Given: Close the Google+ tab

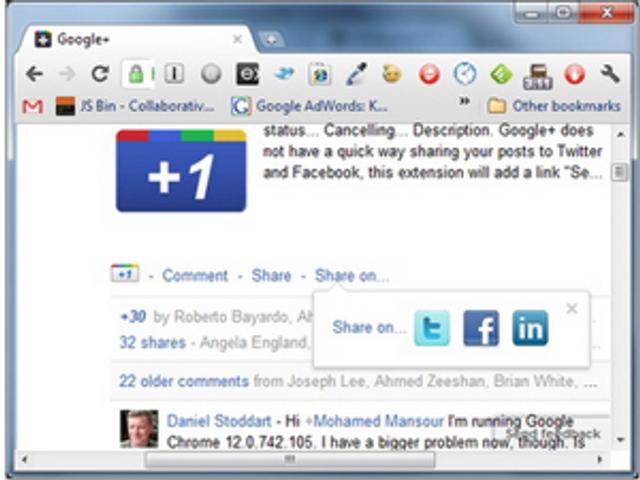Looking at the screenshot, I should coord(237,40).
